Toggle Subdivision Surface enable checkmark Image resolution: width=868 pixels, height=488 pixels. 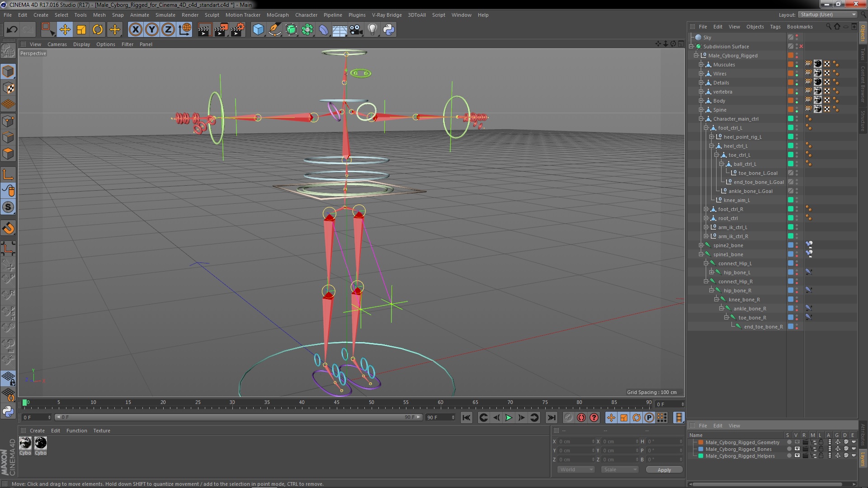[801, 47]
